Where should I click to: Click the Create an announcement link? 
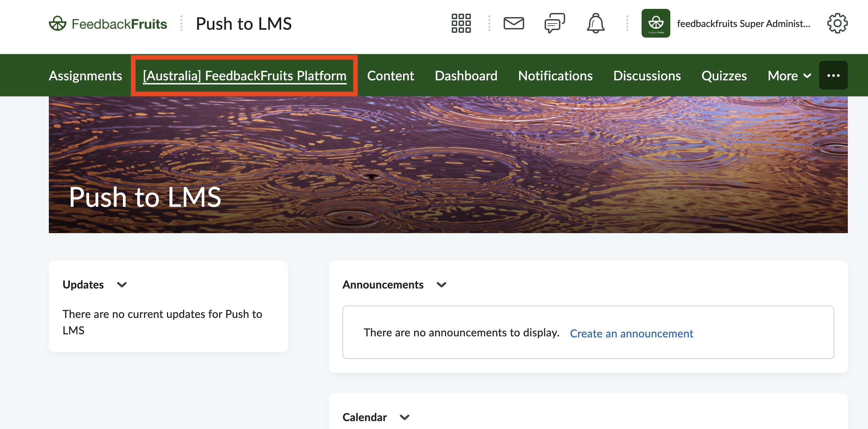click(631, 333)
